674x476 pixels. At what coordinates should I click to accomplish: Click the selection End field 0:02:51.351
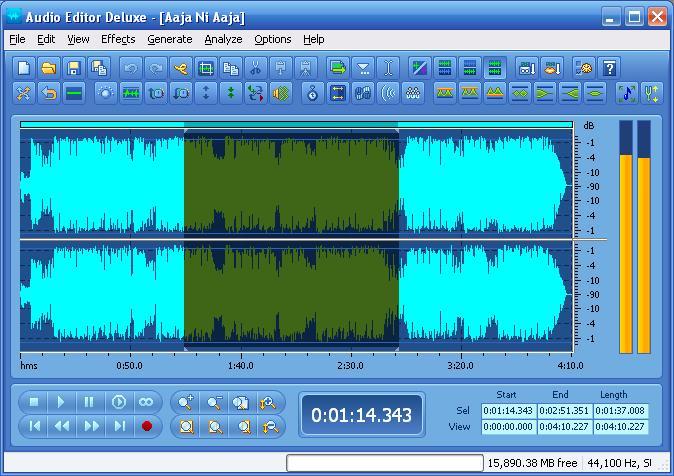(x=564, y=411)
